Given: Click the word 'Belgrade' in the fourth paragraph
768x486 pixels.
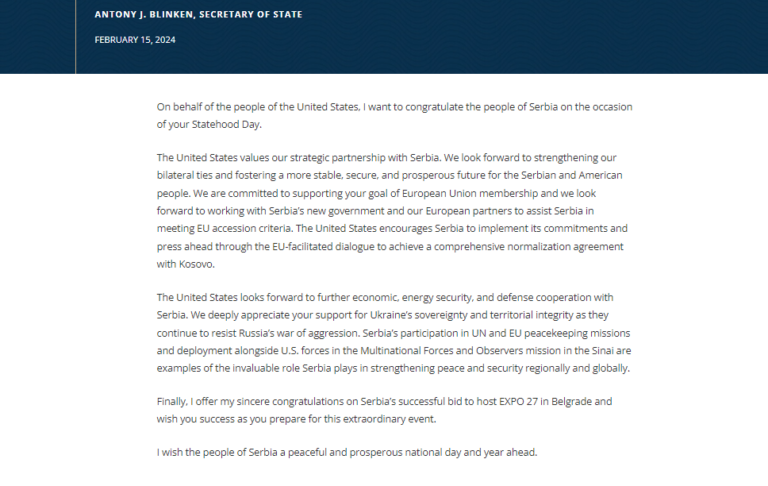Looking at the screenshot, I should point(571,401).
